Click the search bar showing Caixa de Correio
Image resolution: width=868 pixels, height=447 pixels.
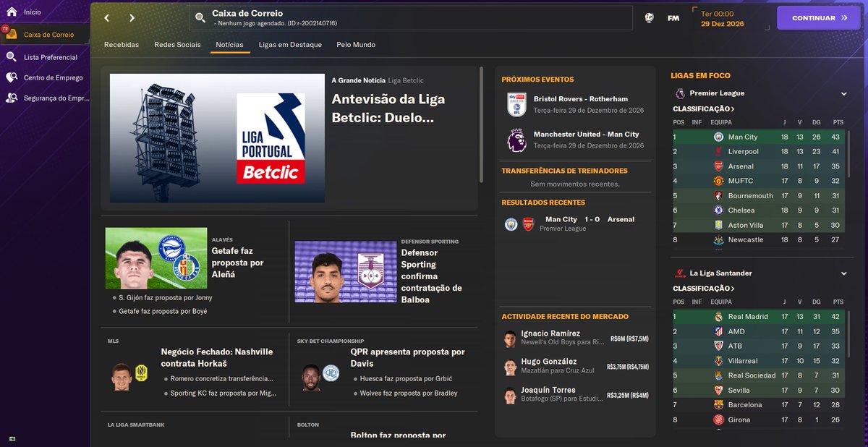pos(411,18)
